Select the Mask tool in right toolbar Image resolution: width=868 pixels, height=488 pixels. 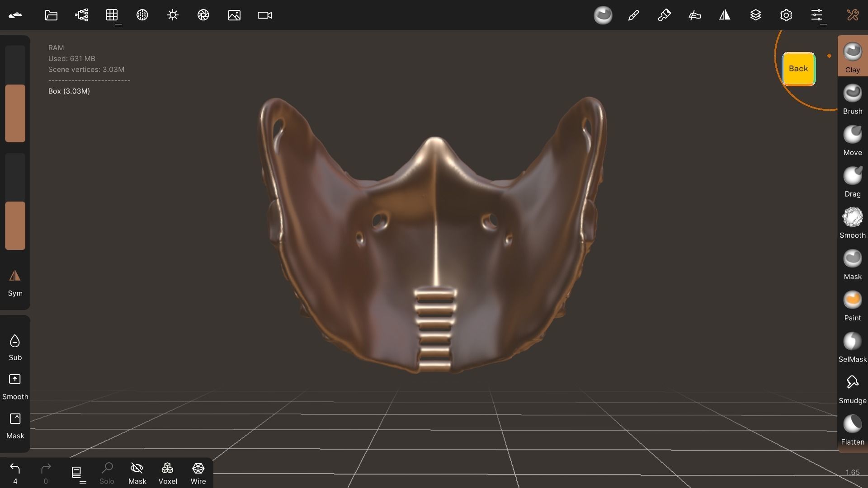(x=853, y=264)
